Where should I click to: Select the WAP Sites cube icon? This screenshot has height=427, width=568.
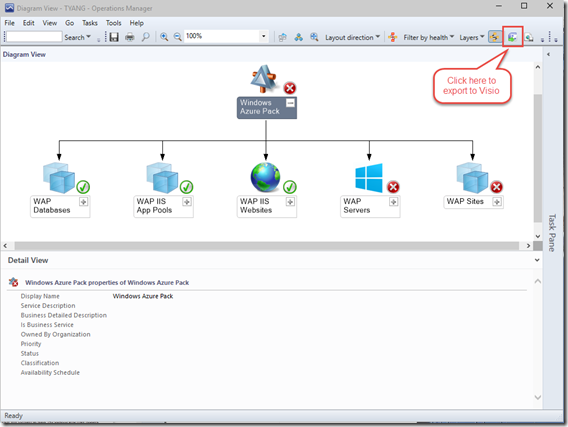(x=472, y=178)
